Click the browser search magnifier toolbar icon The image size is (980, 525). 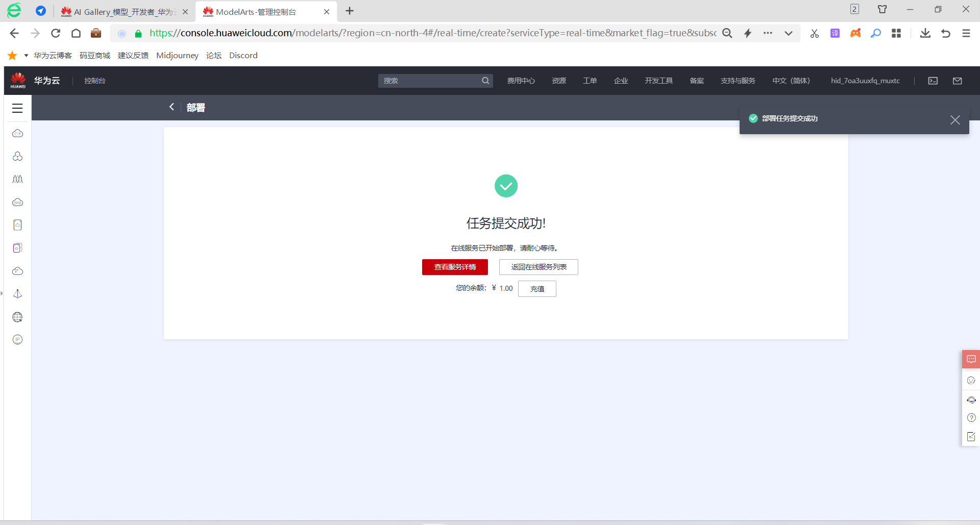(876, 33)
